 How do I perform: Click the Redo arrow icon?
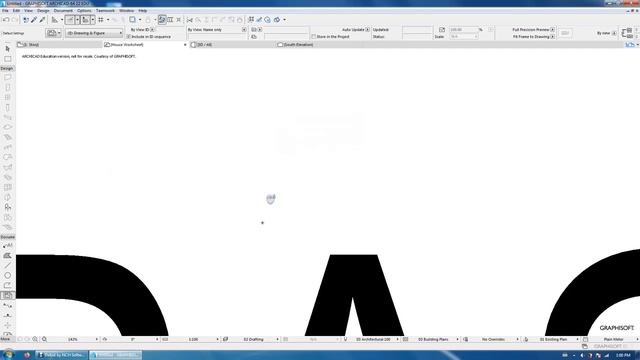click(15, 20)
